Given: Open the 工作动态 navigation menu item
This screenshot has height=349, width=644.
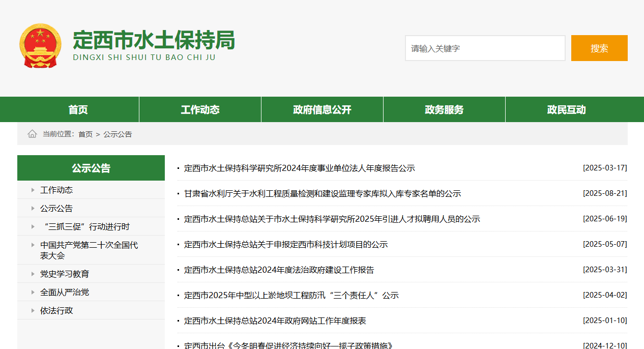Looking at the screenshot, I should pyautogui.click(x=200, y=109).
